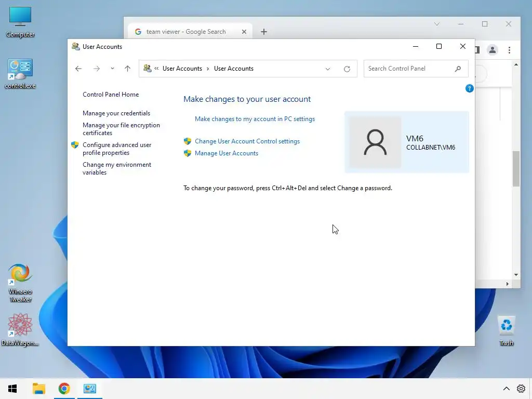
Task: Close the User Accounts window
Action: pos(462,46)
